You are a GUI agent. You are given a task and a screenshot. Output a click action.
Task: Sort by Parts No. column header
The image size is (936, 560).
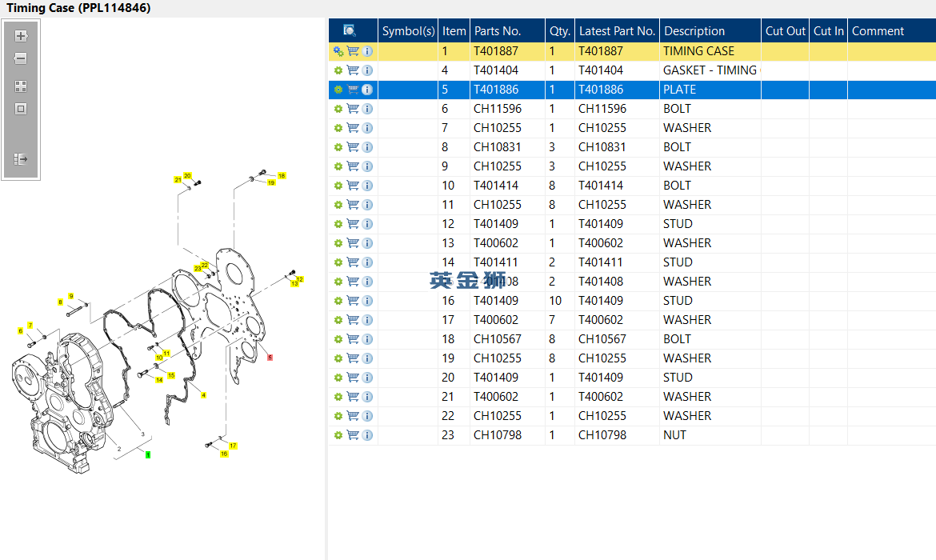(x=507, y=31)
